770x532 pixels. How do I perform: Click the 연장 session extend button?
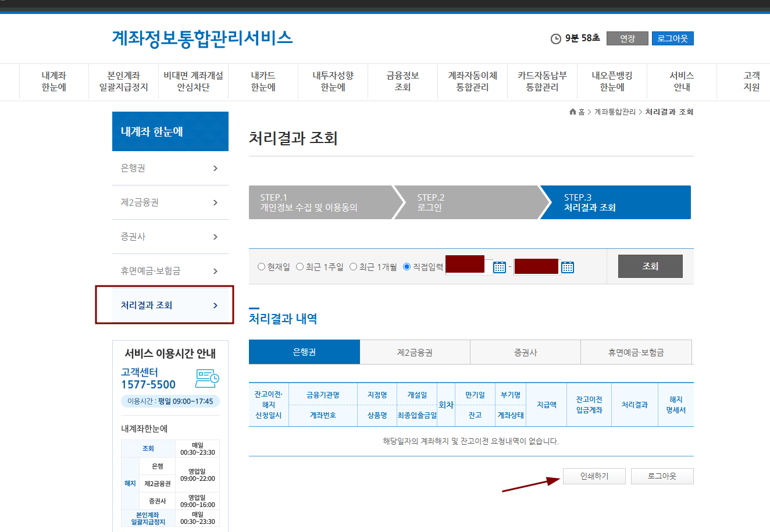(627, 38)
